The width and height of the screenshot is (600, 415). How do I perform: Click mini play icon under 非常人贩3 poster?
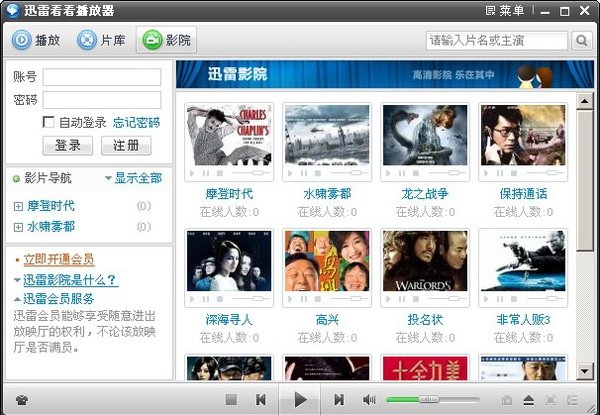coord(486,299)
